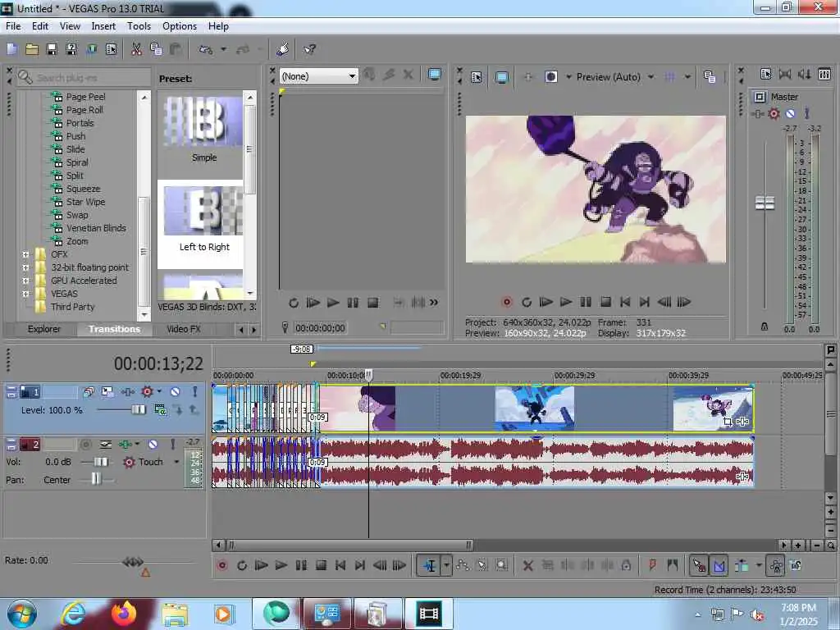Image resolution: width=840 pixels, height=630 pixels.
Task: Toggle Master bus mute icon
Action: tap(790, 113)
